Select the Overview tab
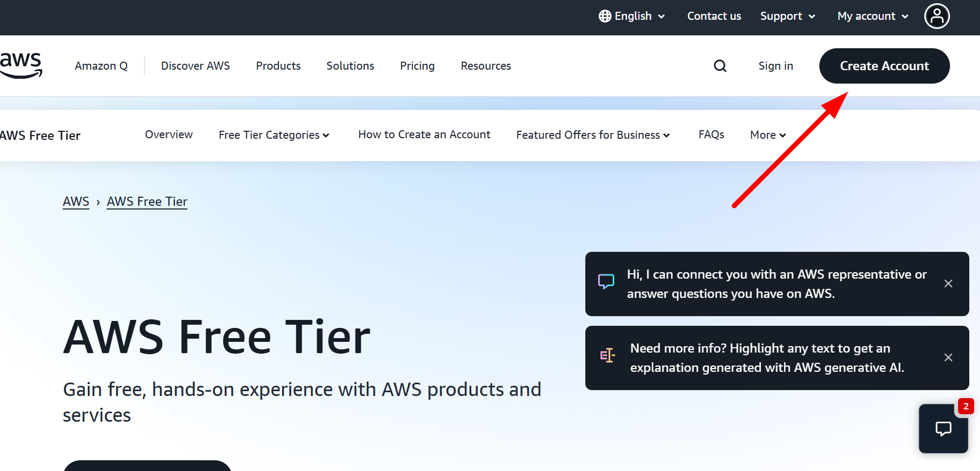This screenshot has height=471, width=980. pos(169,134)
